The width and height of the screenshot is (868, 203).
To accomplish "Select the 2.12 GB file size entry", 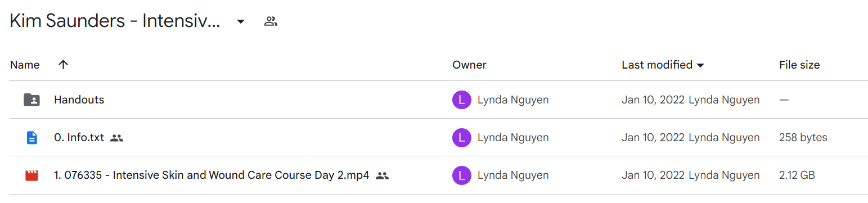I will tap(797, 175).
